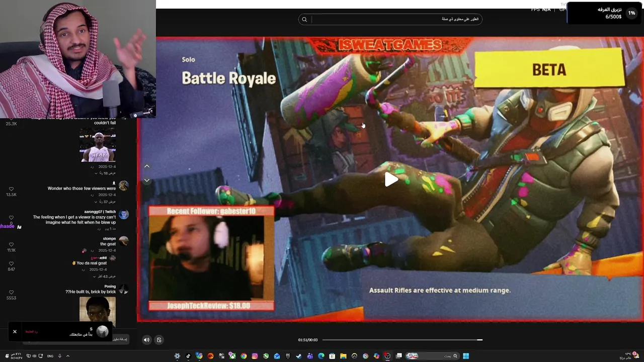
Task: Open Settings gear from the taskbar
Action: 177,356
